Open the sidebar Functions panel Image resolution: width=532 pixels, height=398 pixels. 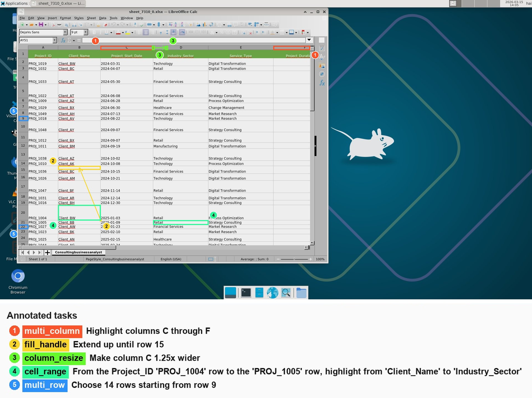322,83
